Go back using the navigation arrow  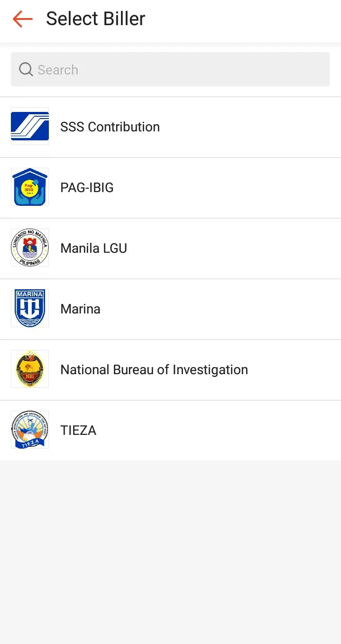22,19
